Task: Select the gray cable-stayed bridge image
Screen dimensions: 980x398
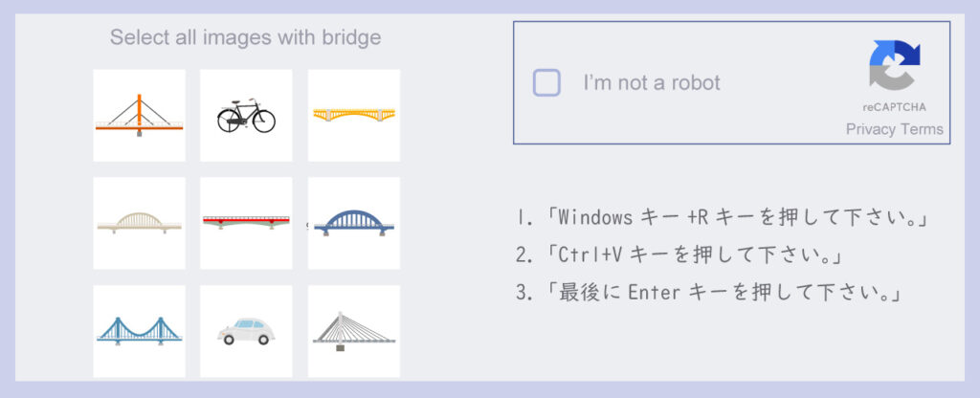Action: click(353, 330)
